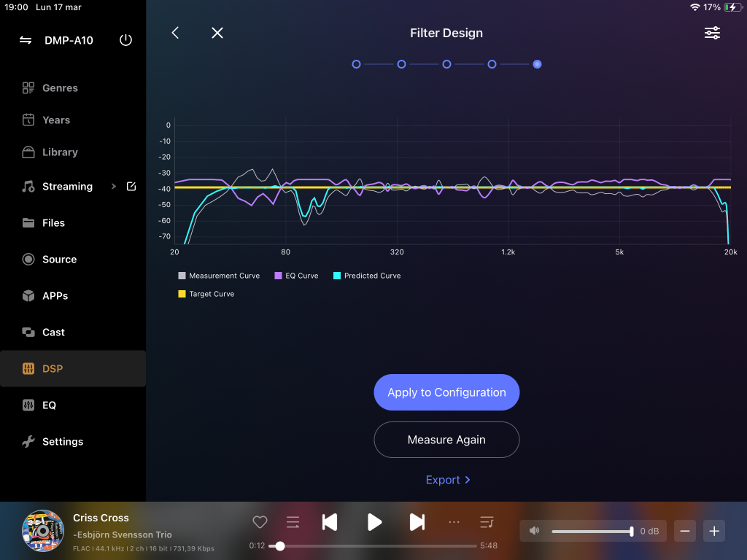Click the frequency response chart
The width and height of the screenshot is (747, 560).
click(452, 181)
